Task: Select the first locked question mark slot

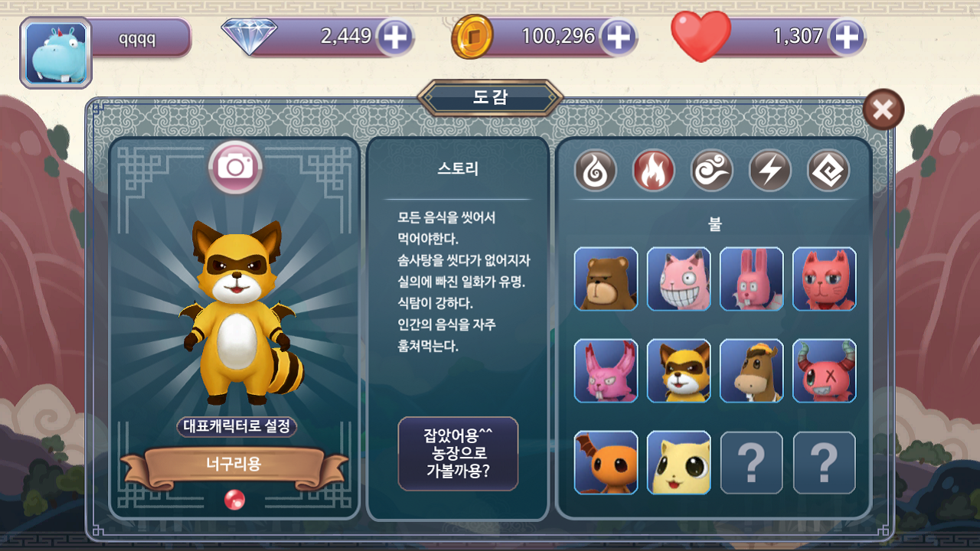Action: click(x=751, y=463)
